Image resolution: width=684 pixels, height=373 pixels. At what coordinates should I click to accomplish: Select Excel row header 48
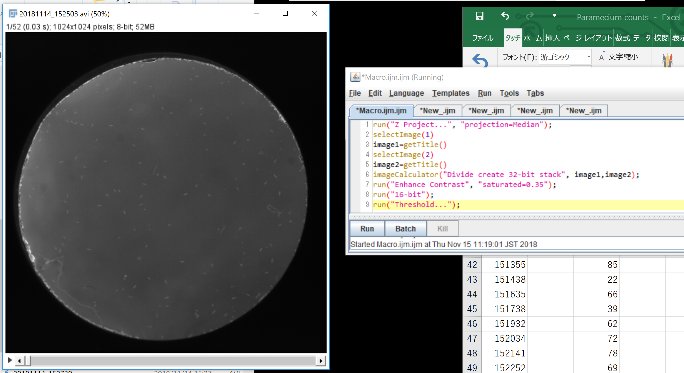472,353
